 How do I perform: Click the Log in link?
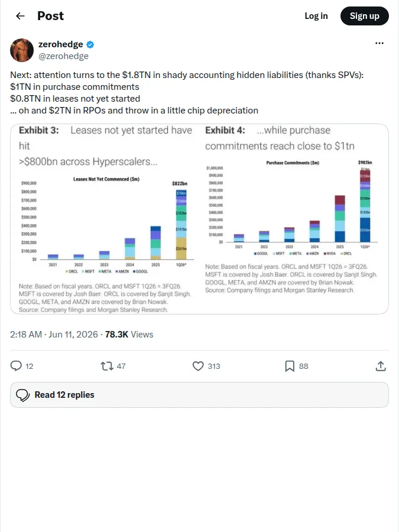[316, 16]
